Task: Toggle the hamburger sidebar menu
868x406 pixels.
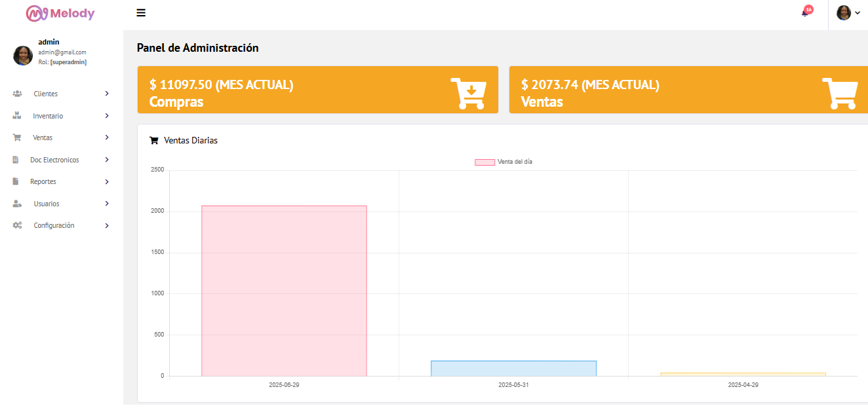Action: coord(141,13)
